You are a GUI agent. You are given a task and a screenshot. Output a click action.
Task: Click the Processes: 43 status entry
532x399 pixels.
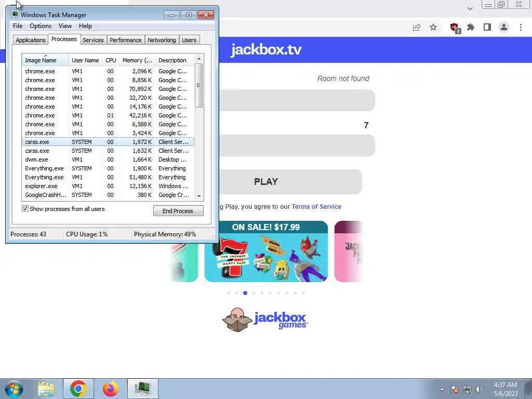[x=28, y=234]
